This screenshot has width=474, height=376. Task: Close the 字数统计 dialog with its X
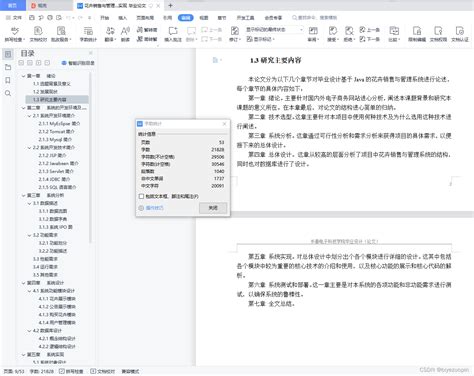[224, 124]
